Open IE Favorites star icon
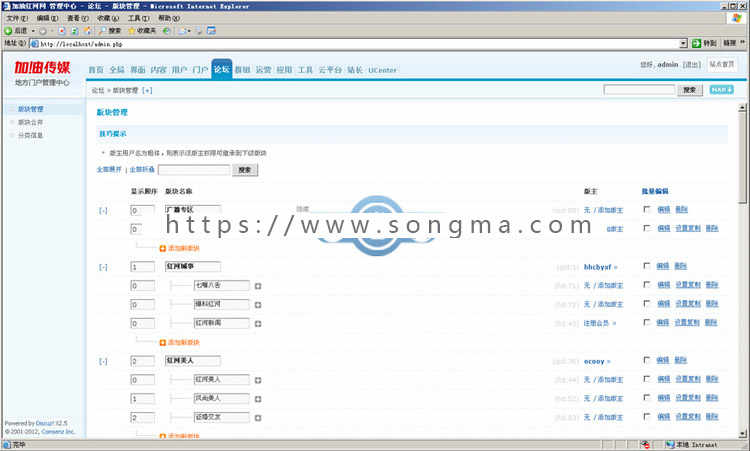Screen dimensions: 750x451 132,31
